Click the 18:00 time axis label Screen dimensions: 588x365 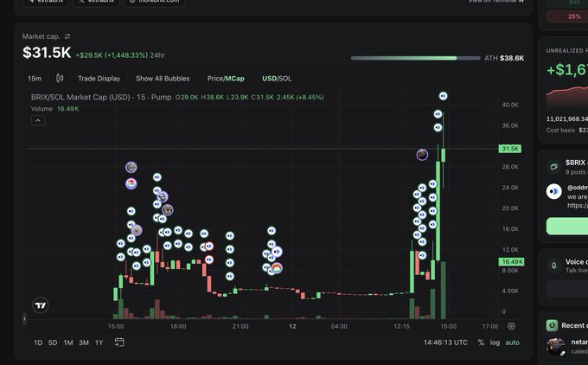[178, 326]
